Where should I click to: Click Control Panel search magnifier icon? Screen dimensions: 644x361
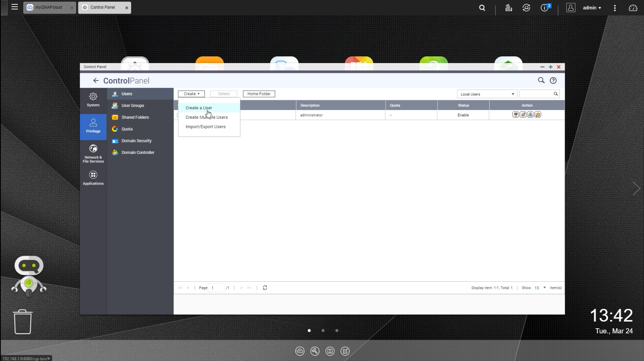pos(541,80)
